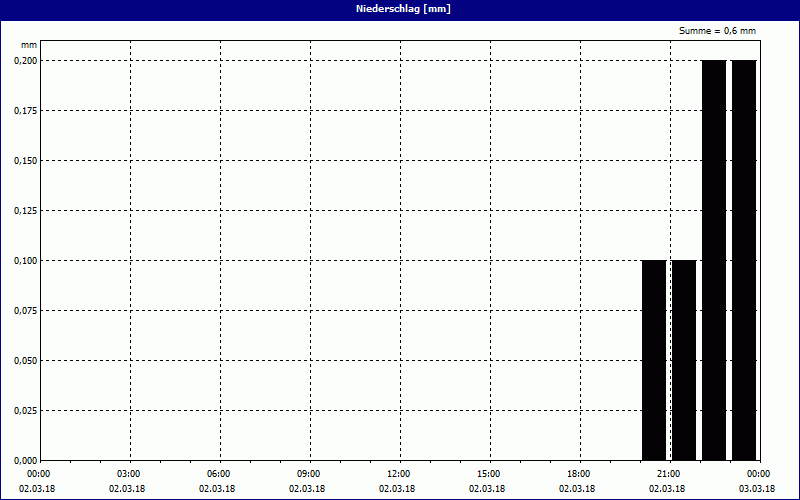Click the first tall 0,200 mm bar
Image resolution: width=800 pixels, height=500 pixels.
tap(713, 260)
